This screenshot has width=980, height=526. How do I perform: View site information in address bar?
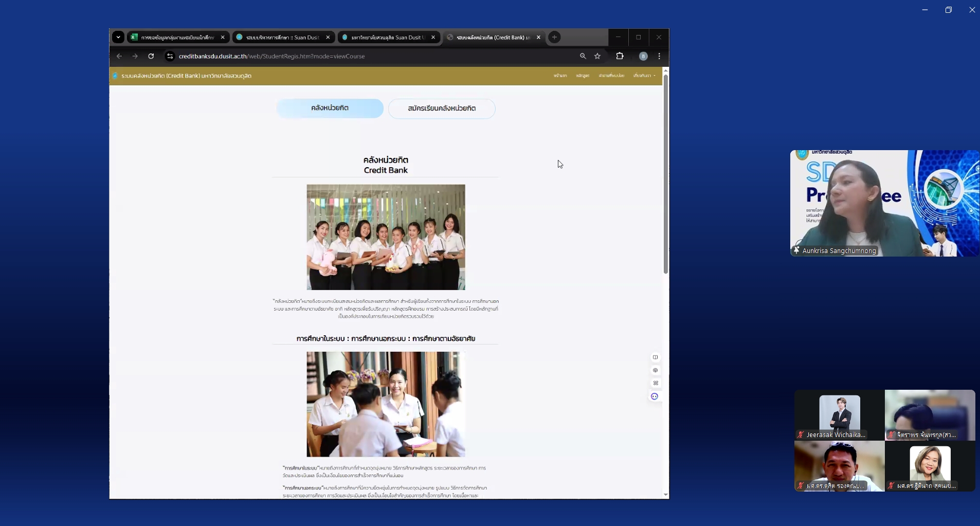click(x=170, y=56)
